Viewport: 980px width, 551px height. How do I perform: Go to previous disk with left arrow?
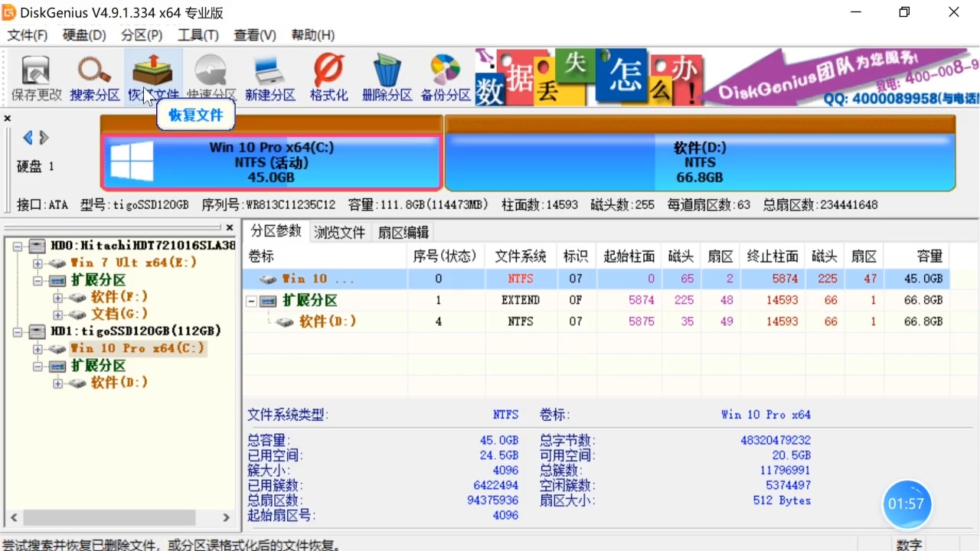[28, 138]
